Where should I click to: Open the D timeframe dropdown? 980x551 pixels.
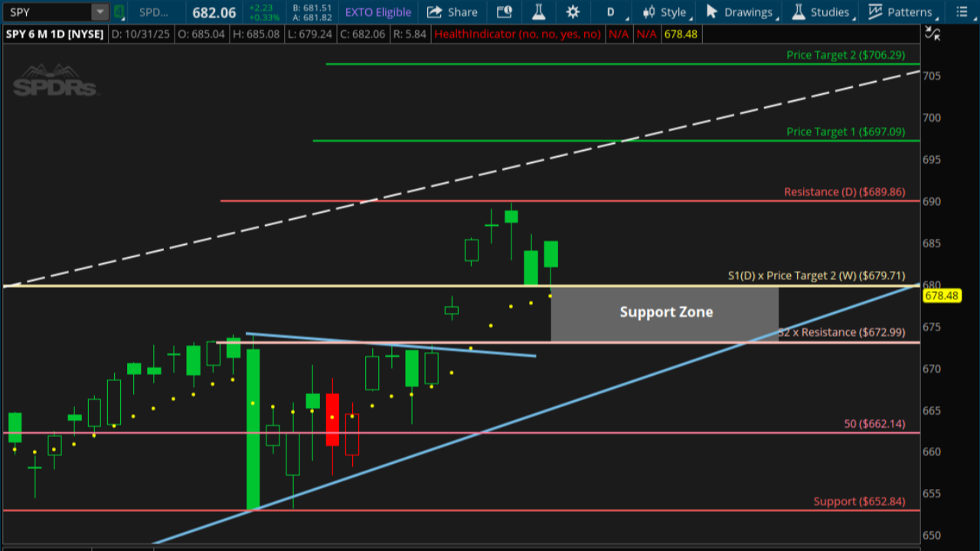click(x=613, y=12)
